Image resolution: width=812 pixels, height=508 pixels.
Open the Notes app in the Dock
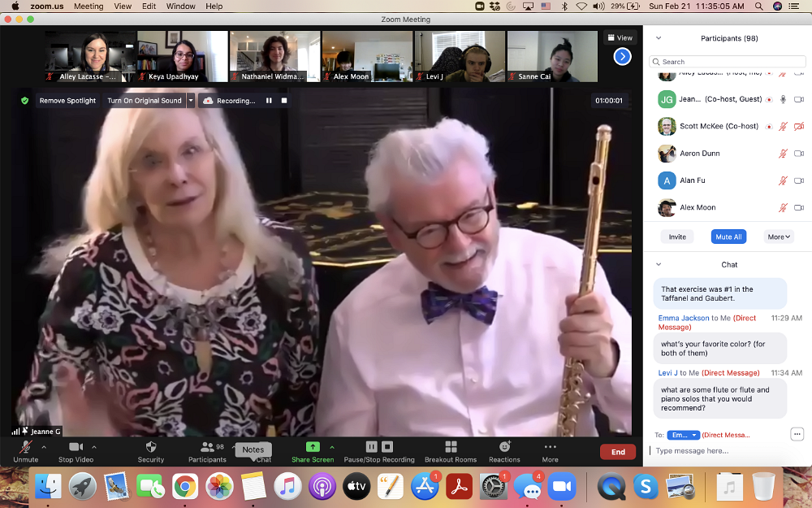pyautogui.click(x=253, y=487)
